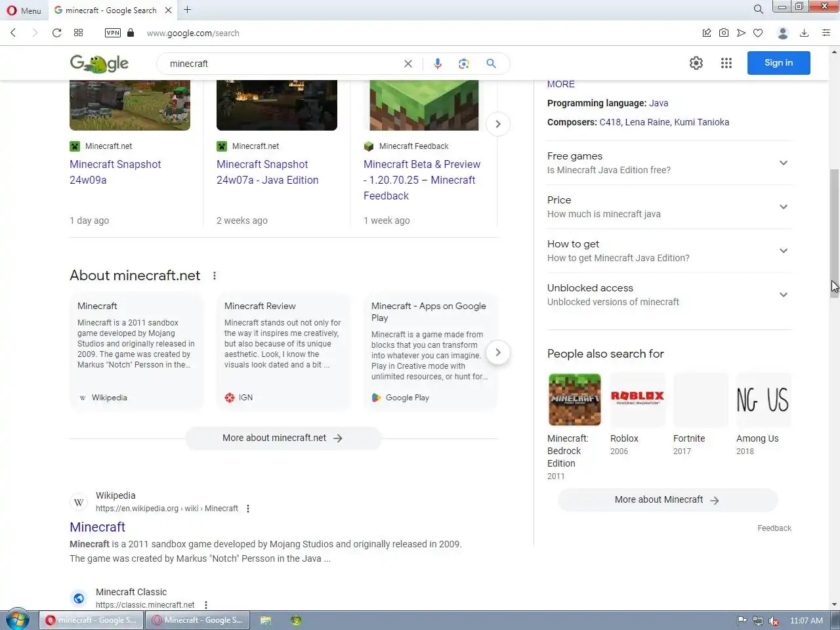Take a snapshot with camera icon

click(x=724, y=33)
